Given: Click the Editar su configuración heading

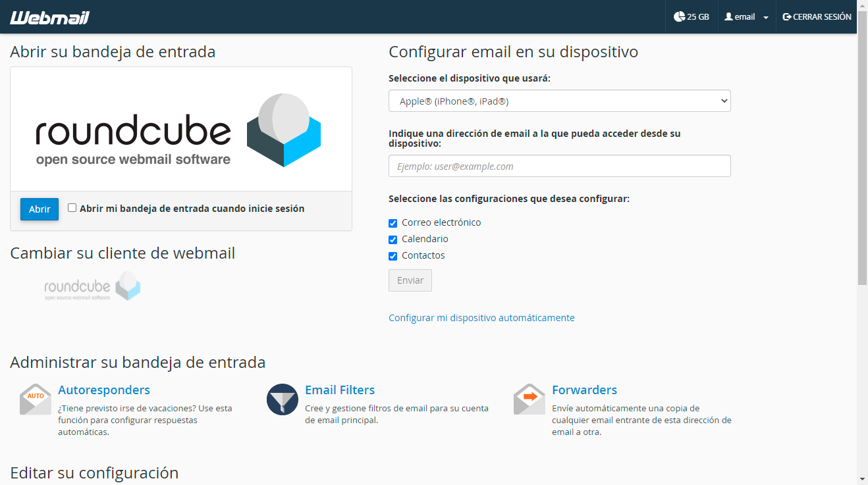Looking at the screenshot, I should coord(94,473).
